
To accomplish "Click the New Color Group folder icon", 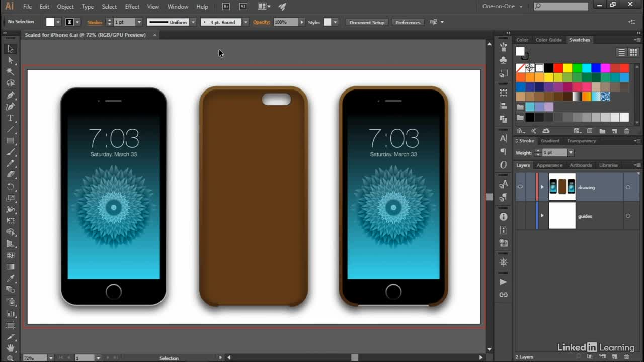I will (602, 131).
